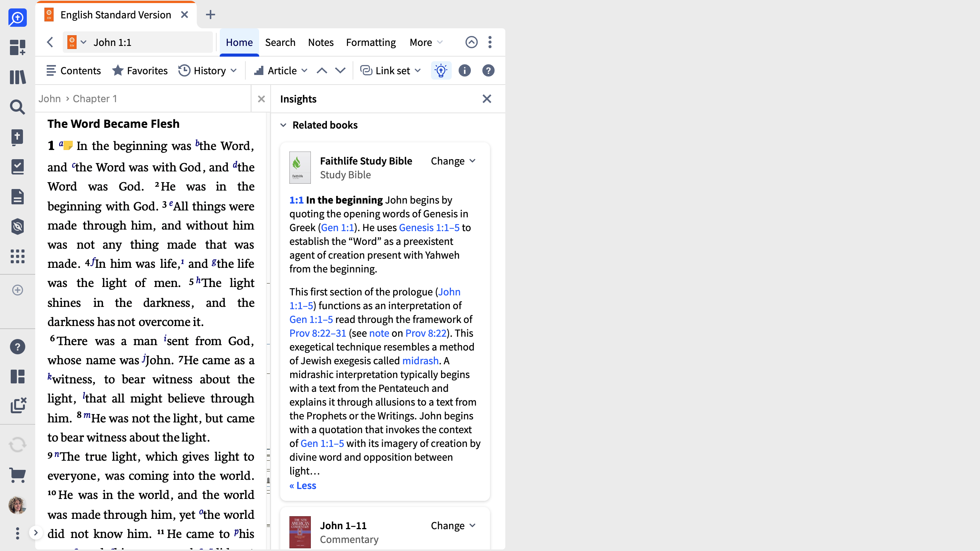Switch to the Notes tab
980x551 pixels.
click(x=321, y=42)
